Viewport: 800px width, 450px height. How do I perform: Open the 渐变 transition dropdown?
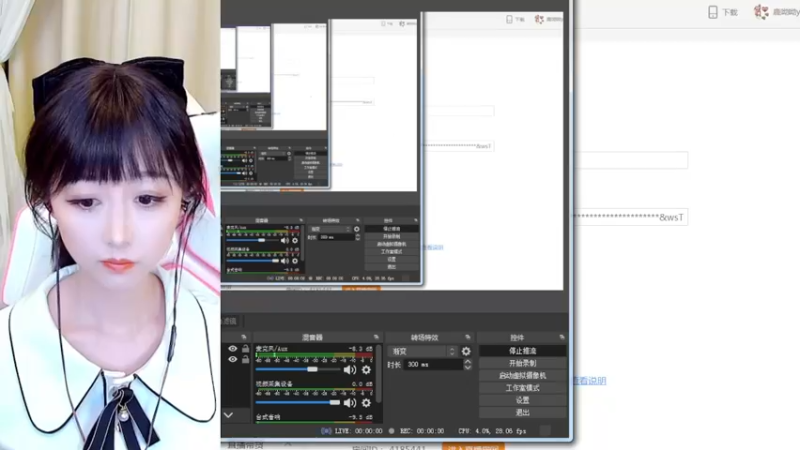(423, 352)
